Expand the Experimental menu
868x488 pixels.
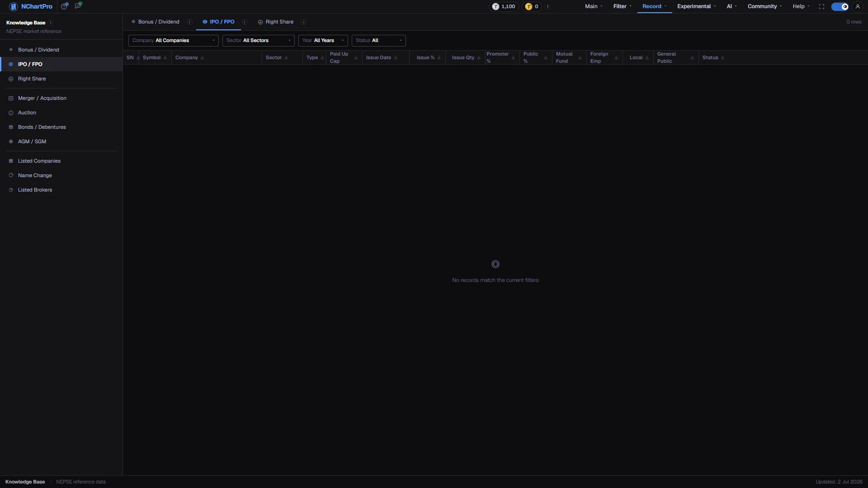pos(696,6)
